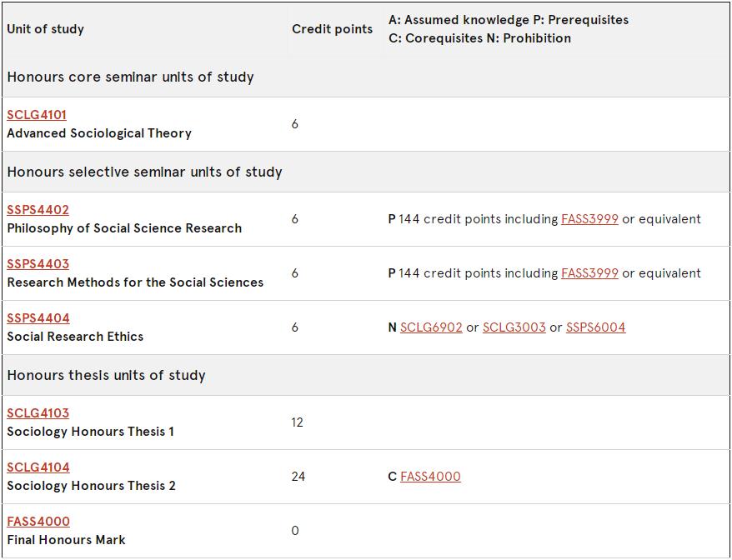Open the SCLG3003 prohibition link
Screen dimensions: 732x560
(514, 327)
